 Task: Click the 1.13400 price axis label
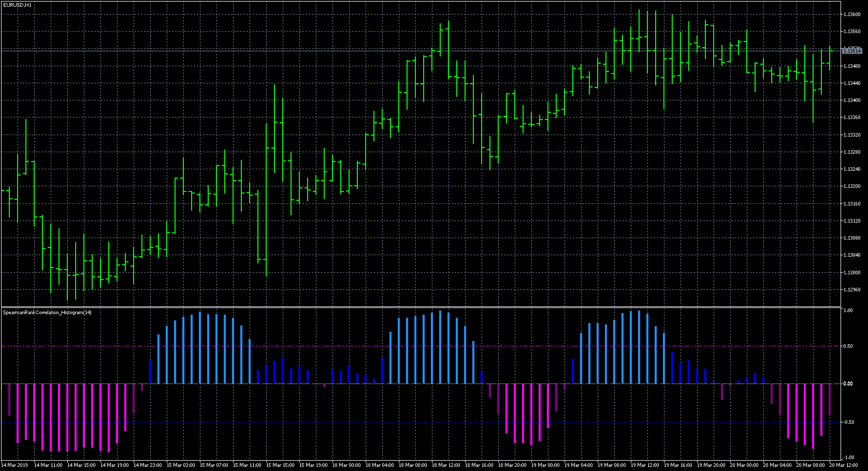click(852, 100)
